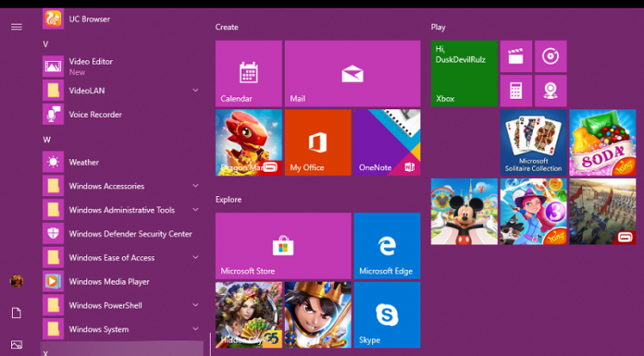Launch the My Office tile
Image resolution: width=644 pixels, height=356 pixels.
click(318, 142)
